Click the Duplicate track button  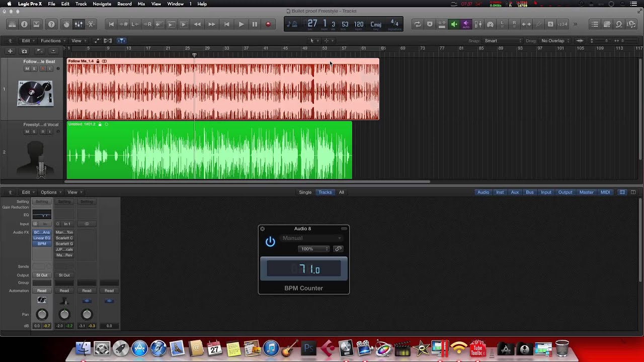click(24, 51)
